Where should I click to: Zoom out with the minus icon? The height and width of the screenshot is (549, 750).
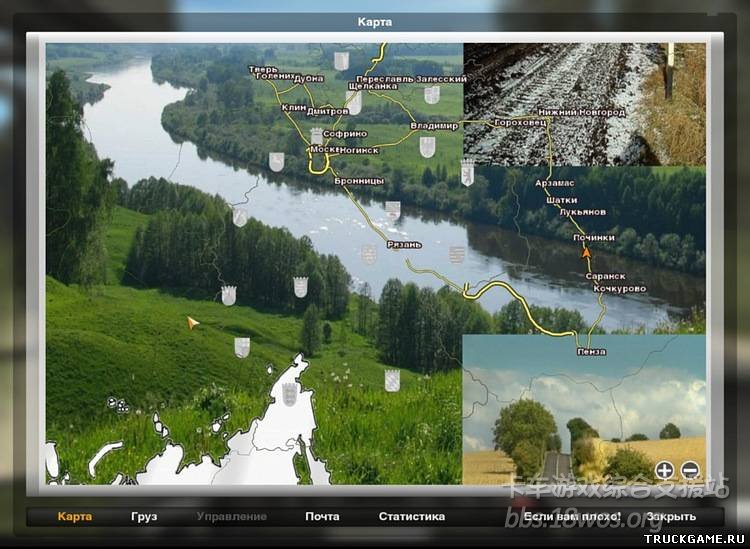click(x=690, y=470)
